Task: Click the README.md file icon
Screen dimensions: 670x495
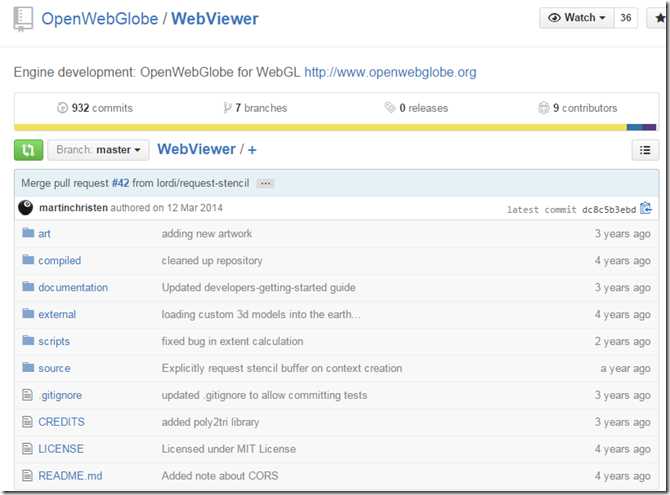Action: tap(27, 476)
